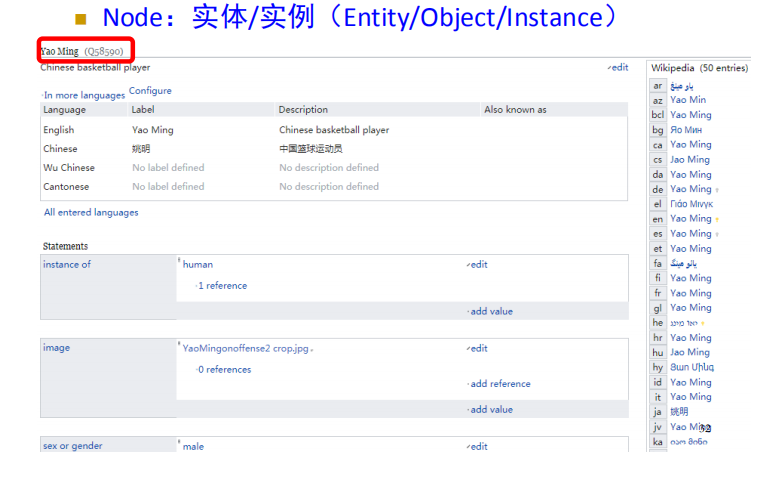Open the hu Wikipedia link Jao Ming

690,352
